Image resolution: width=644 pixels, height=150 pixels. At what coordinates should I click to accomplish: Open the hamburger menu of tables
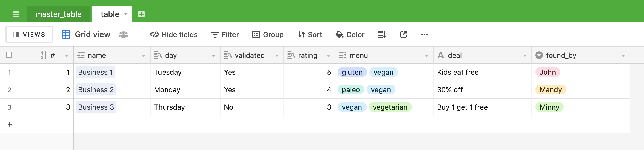point(16,14)
